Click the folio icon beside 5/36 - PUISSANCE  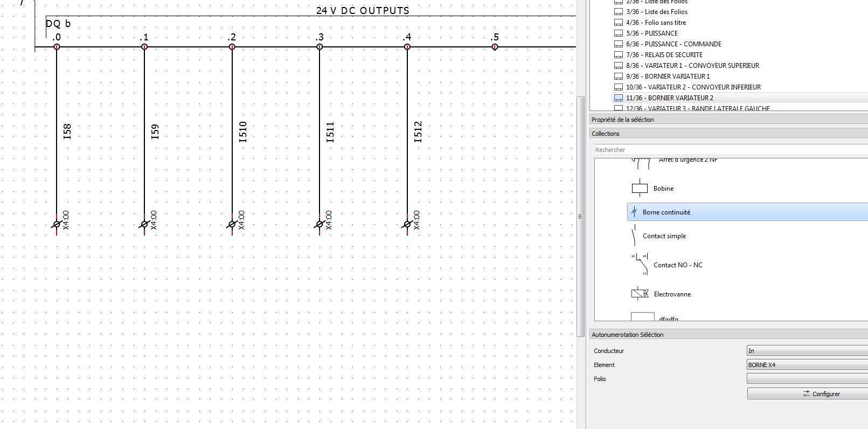[x=619, y=33]
